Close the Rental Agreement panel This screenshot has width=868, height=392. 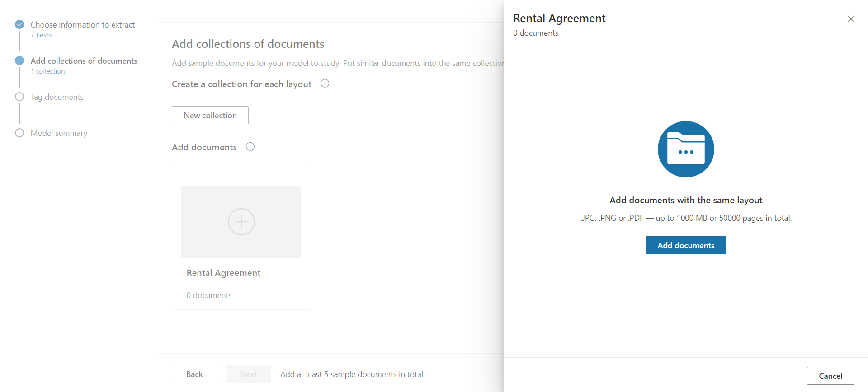pyautogui.click(x=851, y=19)
